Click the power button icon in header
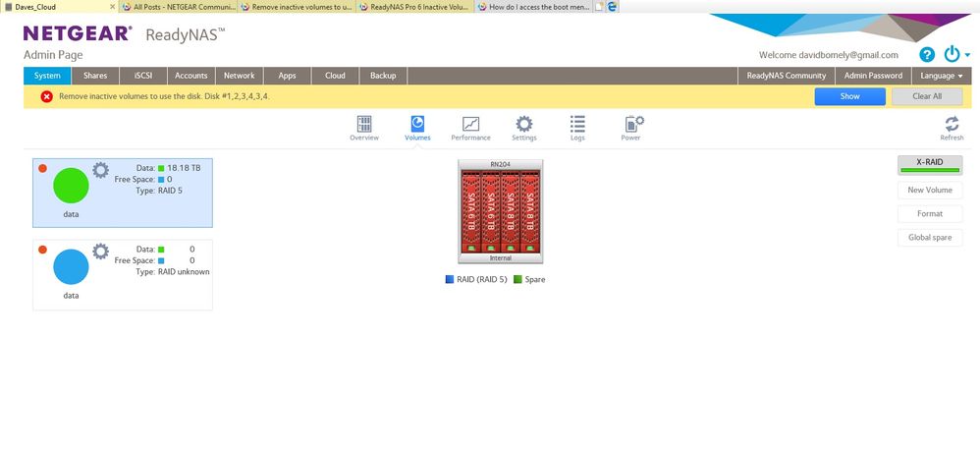The width and height of the screenshot is (980, 450). [952, 54]
